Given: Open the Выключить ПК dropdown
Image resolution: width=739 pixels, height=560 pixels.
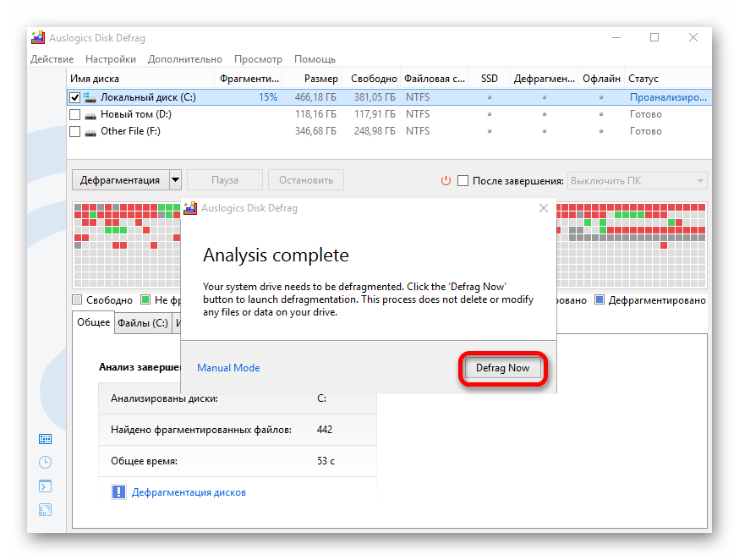Looking at the screenshot, I should point(637,180).
